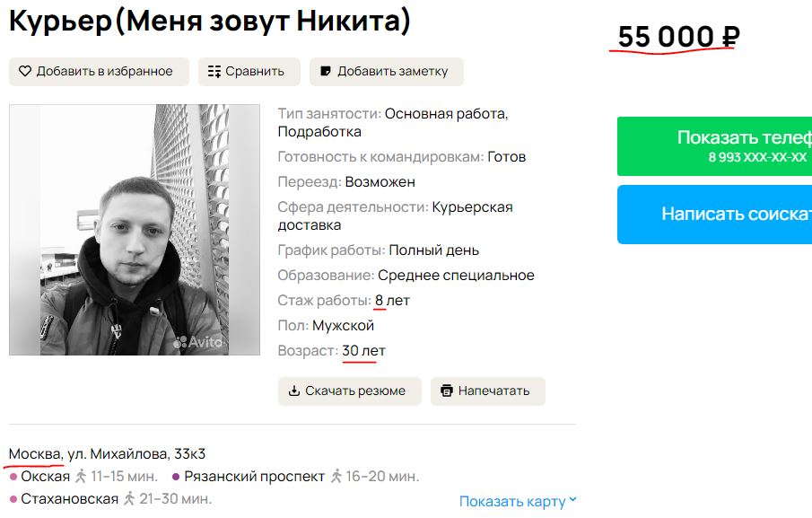Click walking icon next to Стахановская
The height and width of the screenshot is (518, 812).
[x=129, y=498]
